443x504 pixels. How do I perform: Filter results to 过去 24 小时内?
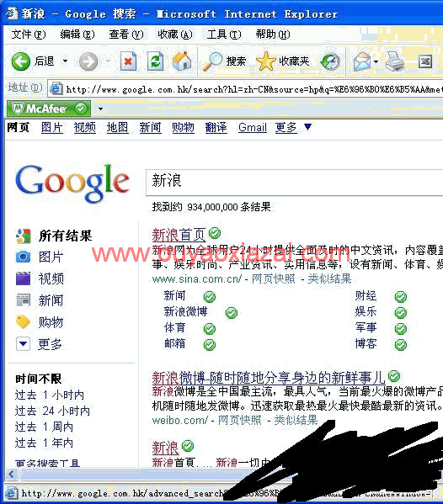coord(52,411)
